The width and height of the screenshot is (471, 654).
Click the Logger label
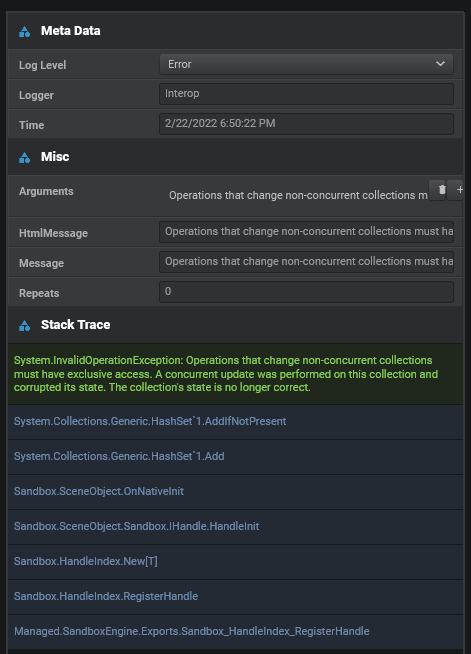[36, 96]
